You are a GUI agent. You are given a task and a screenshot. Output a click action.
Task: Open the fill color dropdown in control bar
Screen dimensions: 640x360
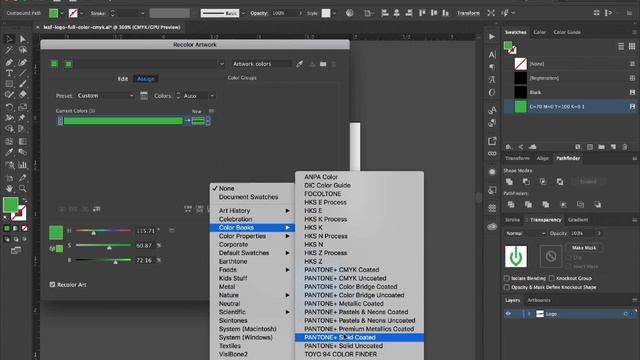click(62, 13)
